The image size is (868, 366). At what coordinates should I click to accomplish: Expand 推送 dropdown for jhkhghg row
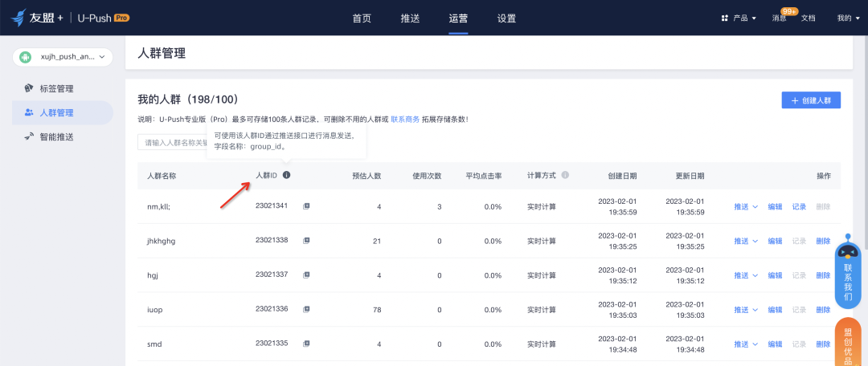point(746,241)
